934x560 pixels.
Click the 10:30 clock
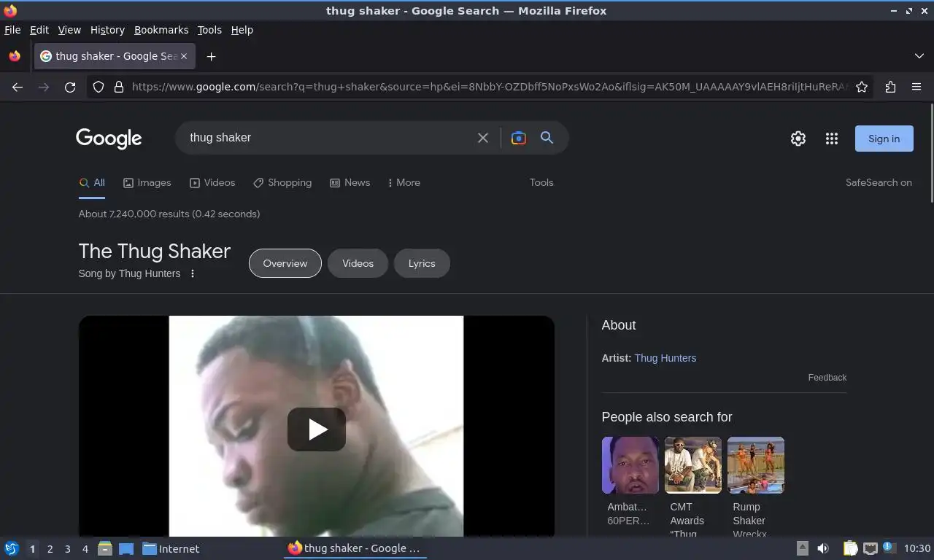[x=917, y=548]
